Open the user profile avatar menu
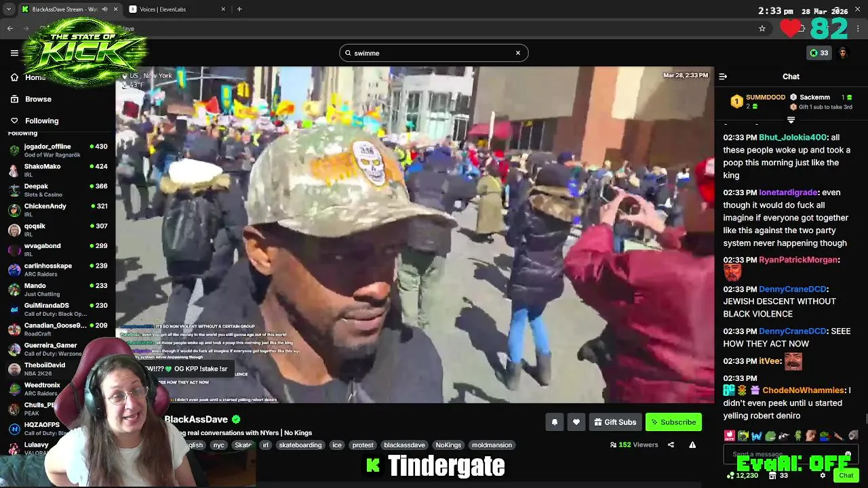The width and height of the screenshot is (868, 488). pos(843,53)
